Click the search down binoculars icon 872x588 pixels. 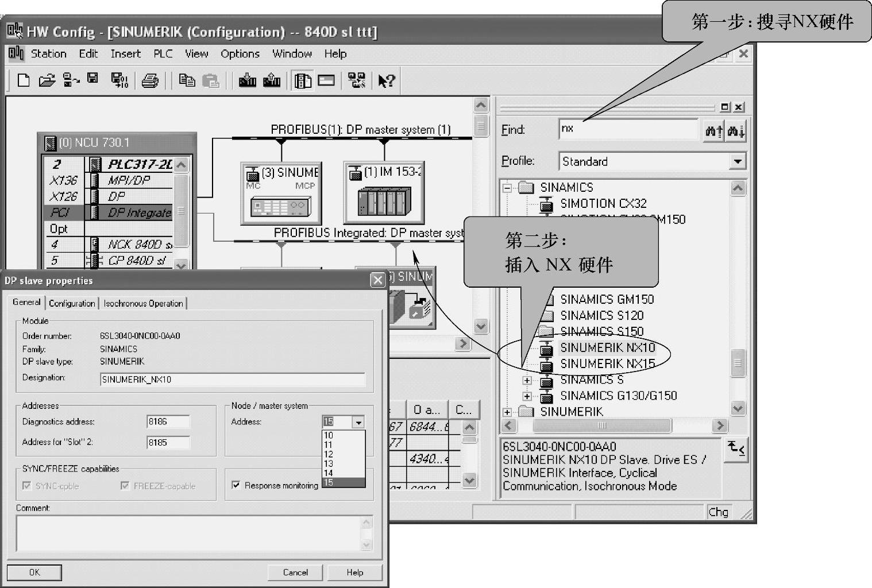[x=736, y=131]
